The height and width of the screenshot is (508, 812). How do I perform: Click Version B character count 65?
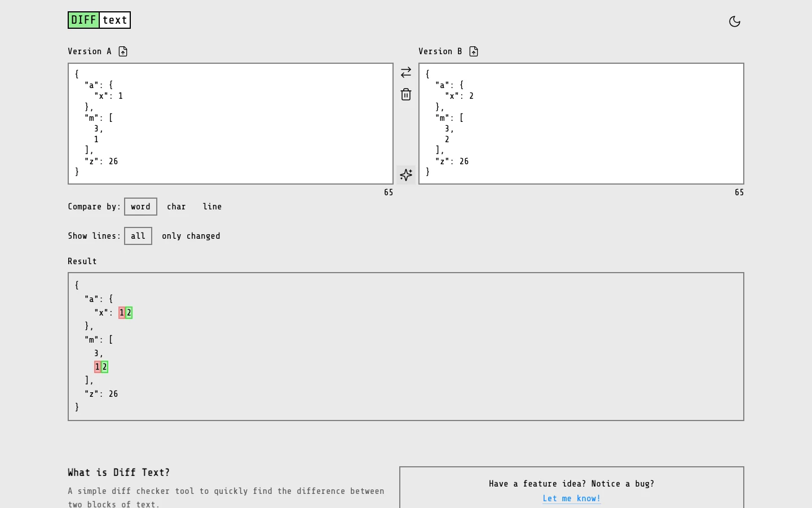coord(739,192)
